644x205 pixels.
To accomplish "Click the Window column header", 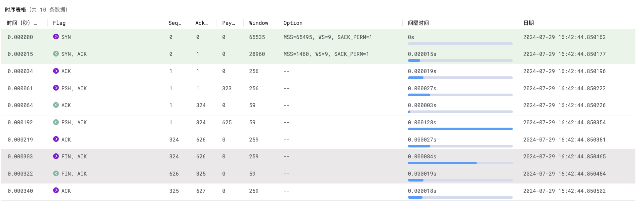I will click(x=259, y=23).
